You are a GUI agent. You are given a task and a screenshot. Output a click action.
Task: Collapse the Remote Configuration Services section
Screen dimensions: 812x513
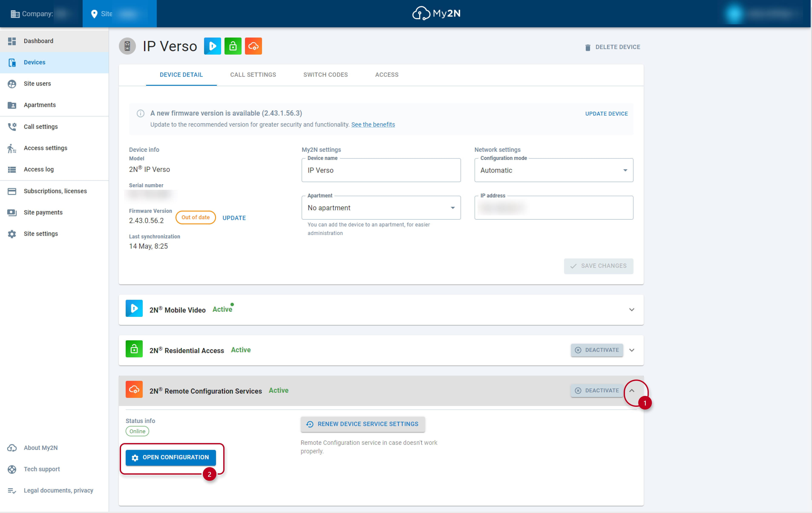tap(632, 390)
